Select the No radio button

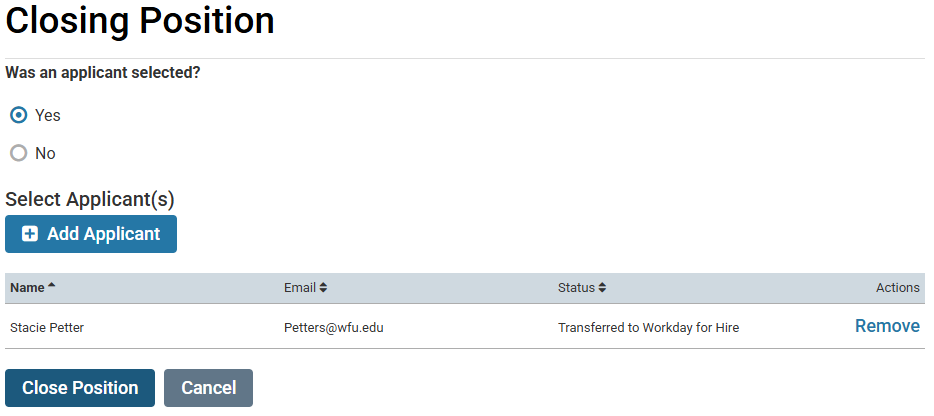(x=19, y=153)
